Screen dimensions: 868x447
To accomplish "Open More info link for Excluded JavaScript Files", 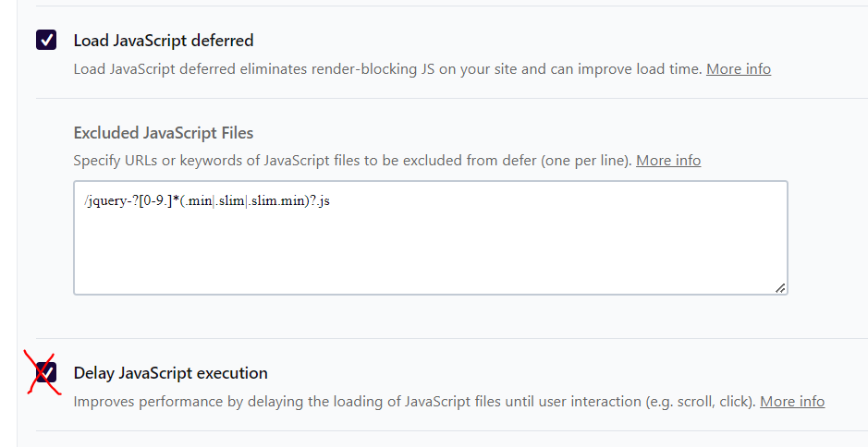I will [668, 161].
